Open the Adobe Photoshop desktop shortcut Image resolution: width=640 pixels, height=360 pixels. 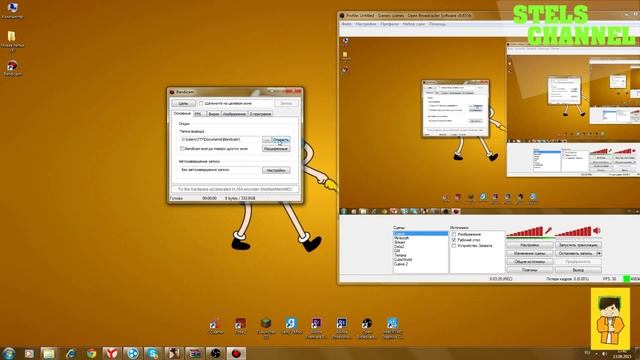[x=342, y=327]
